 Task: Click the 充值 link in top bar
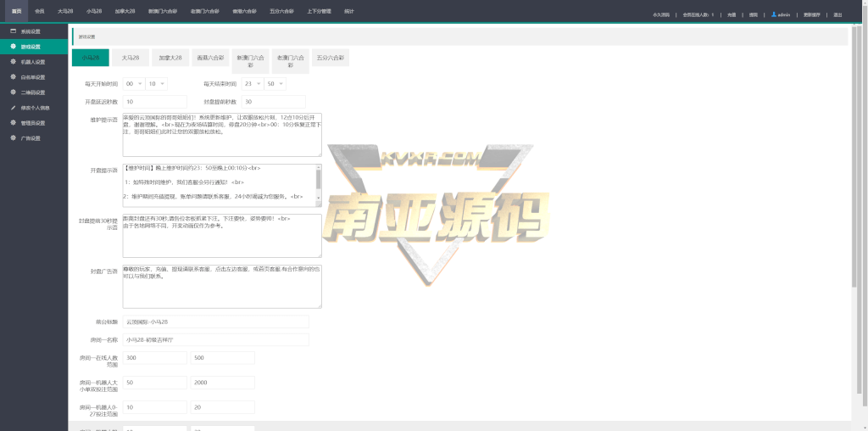point(732,15)
